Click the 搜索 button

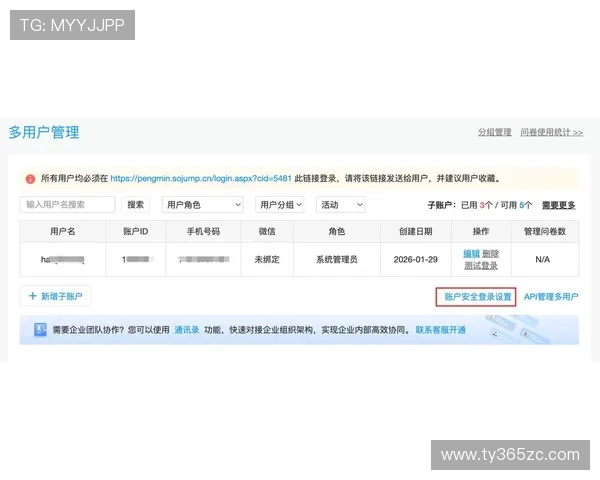135,205
